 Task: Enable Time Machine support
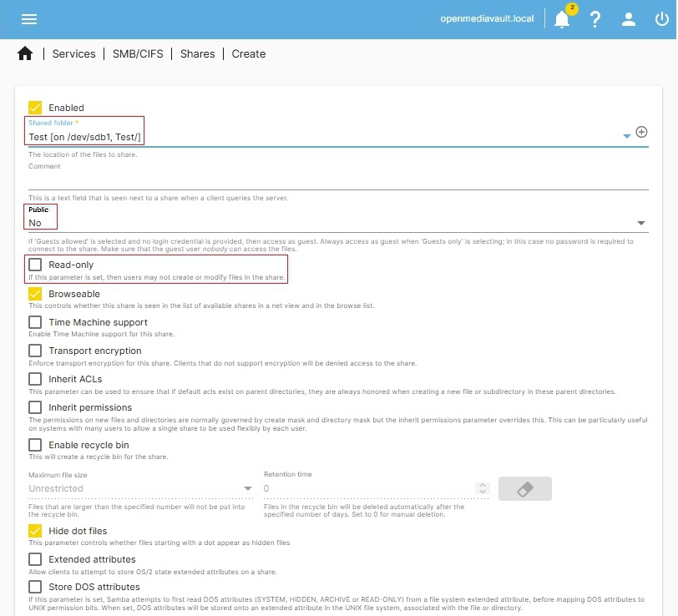35,322
